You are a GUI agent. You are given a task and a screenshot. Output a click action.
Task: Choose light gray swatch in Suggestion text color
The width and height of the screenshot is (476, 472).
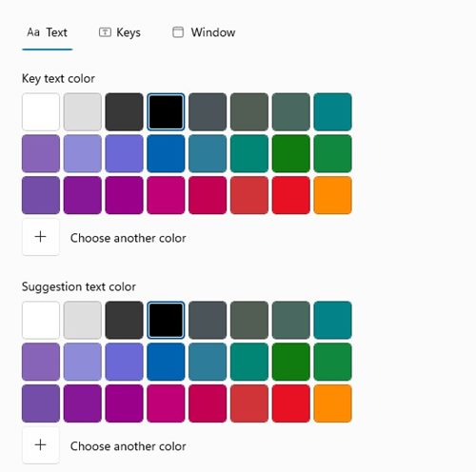pyautogui.click(x=83, y=320)
